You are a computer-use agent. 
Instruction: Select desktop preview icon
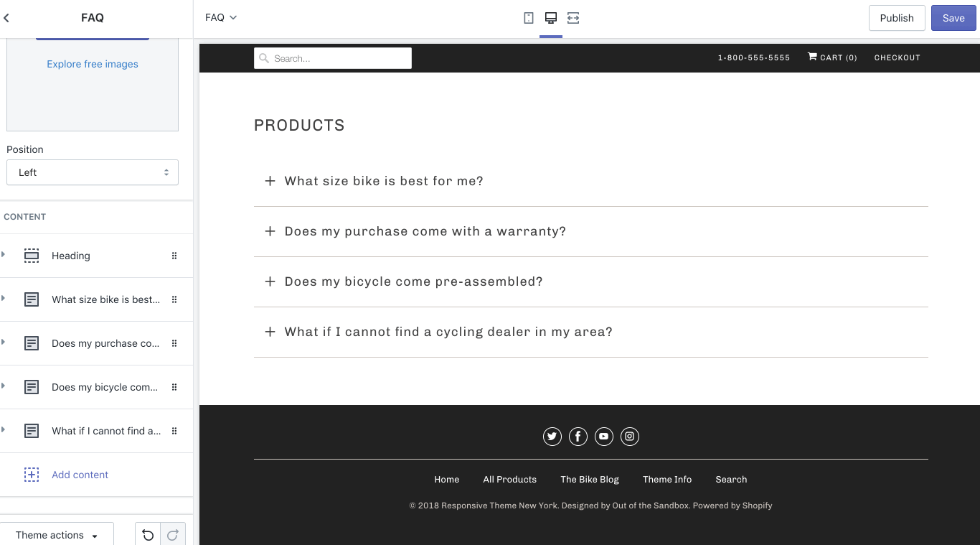click(551, 18)
